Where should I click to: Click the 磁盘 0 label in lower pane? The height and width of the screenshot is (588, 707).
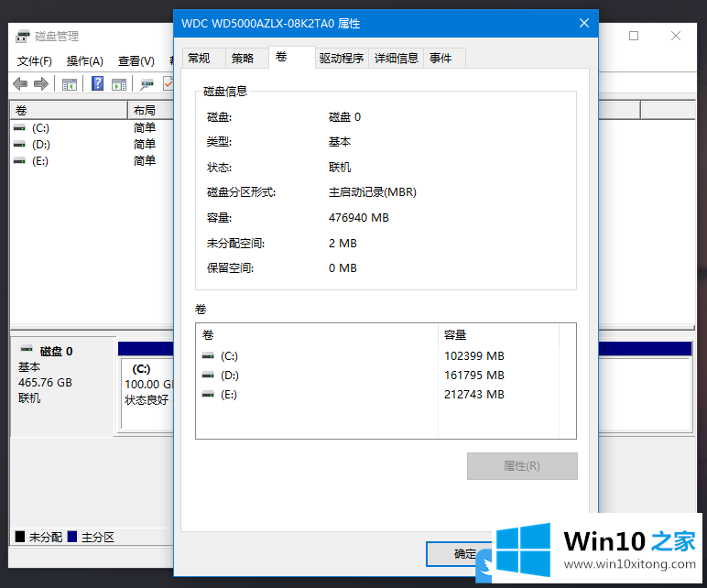tap(57, 352)
